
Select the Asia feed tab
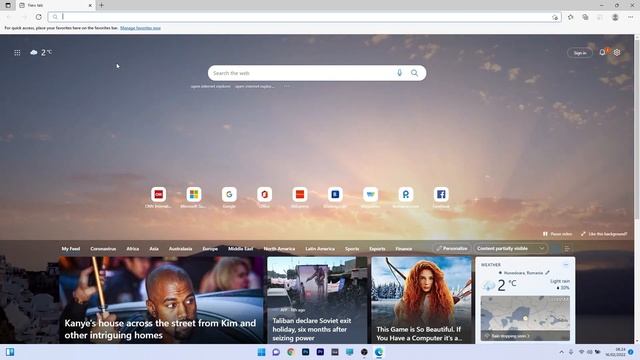click(x=154, y=249)
